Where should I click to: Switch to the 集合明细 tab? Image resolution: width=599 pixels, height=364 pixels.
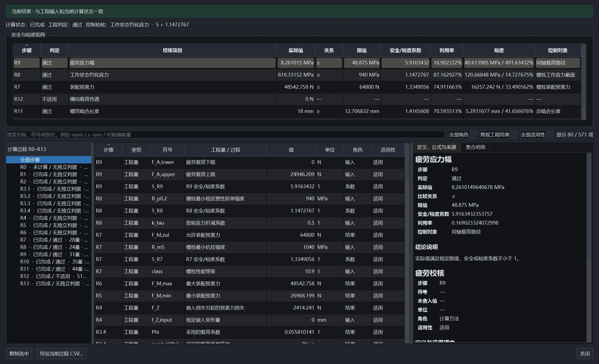[475, 147]
